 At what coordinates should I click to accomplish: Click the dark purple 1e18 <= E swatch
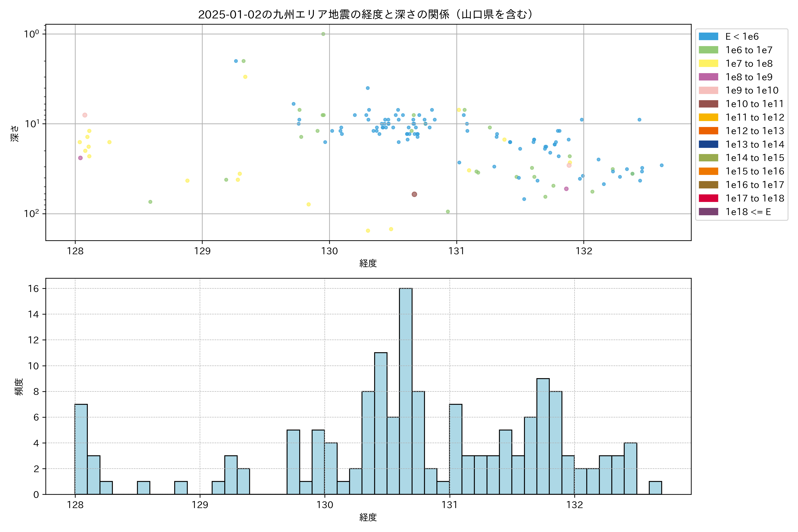[x=708, y=212]
